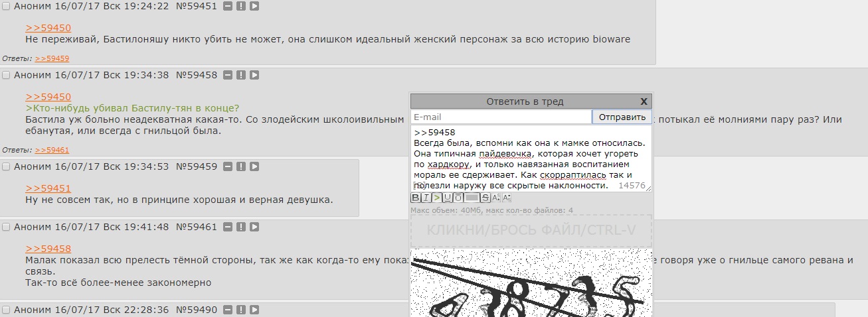Screen dimensions: 868x317
Task: Click the text area resize handle corner
Action: click(649, 189)
